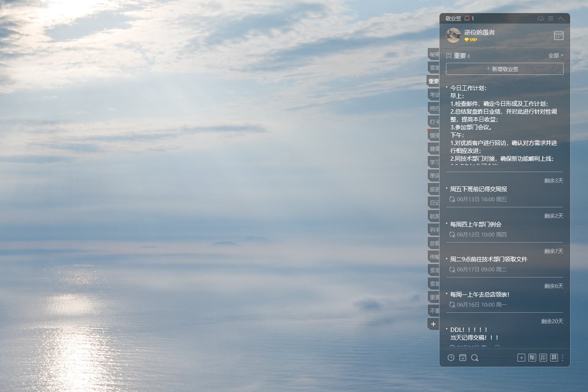Click the 剩余2天 countdown label
Image resolution: width=588 pixels, height=392 pixels.
coord(554,216)
